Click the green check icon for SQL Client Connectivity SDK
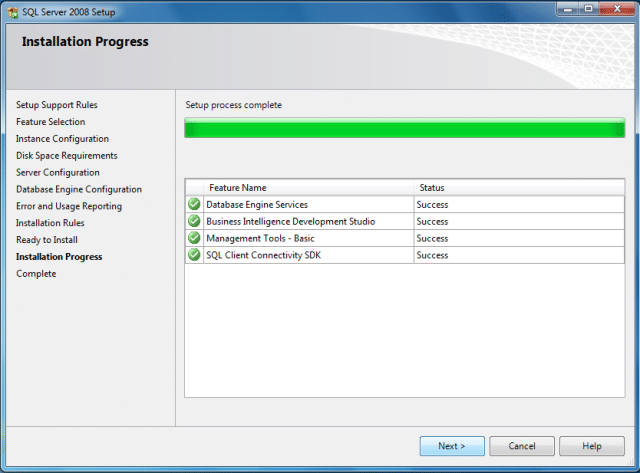This screenshot has height=473, width=640. point(194,255)
